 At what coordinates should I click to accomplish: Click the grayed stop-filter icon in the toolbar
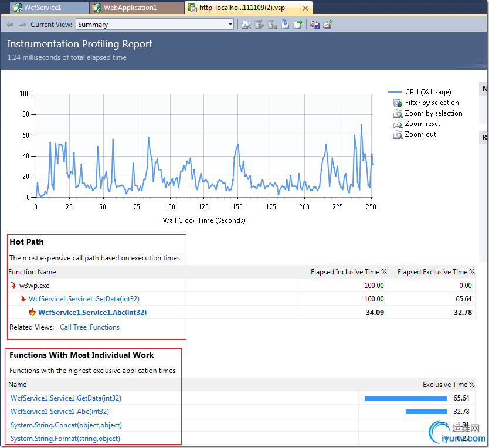pyautogui.click(x=272, y=24)
